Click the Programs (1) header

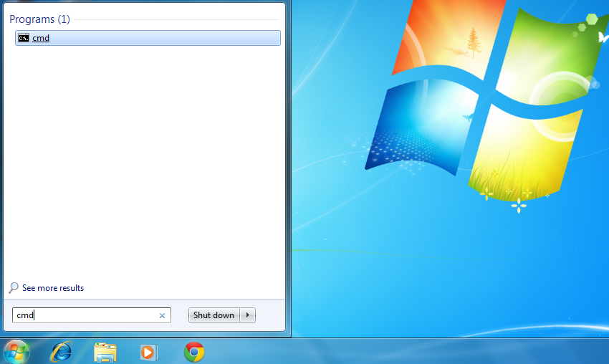click(x=39, y=19)
